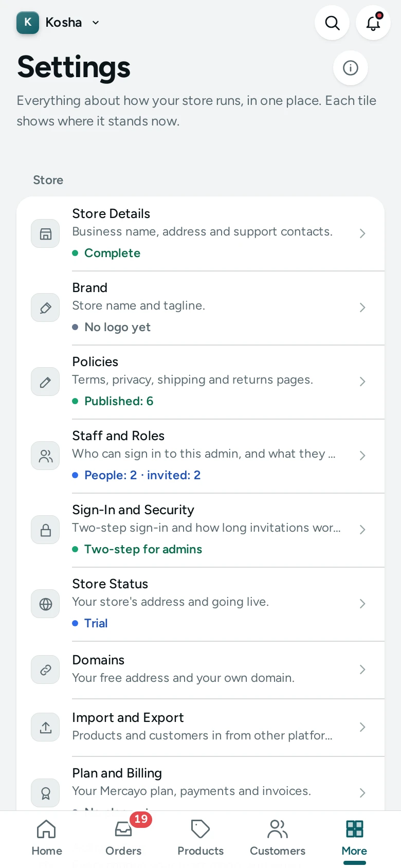
Task: Open the Import and Export title
Action: 128,717
